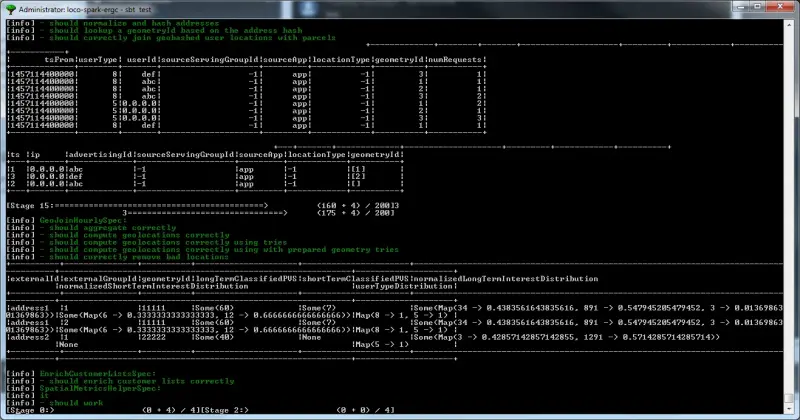
Task: Click the 'Map(5 -> 1)' value
Action: tap(382, 344)
